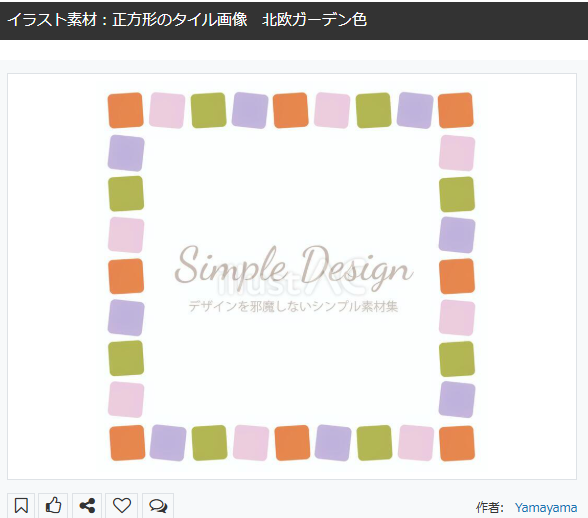588x518 pixels.
Task: Click the thumbs-up like icon
Action: coord(53,505)
